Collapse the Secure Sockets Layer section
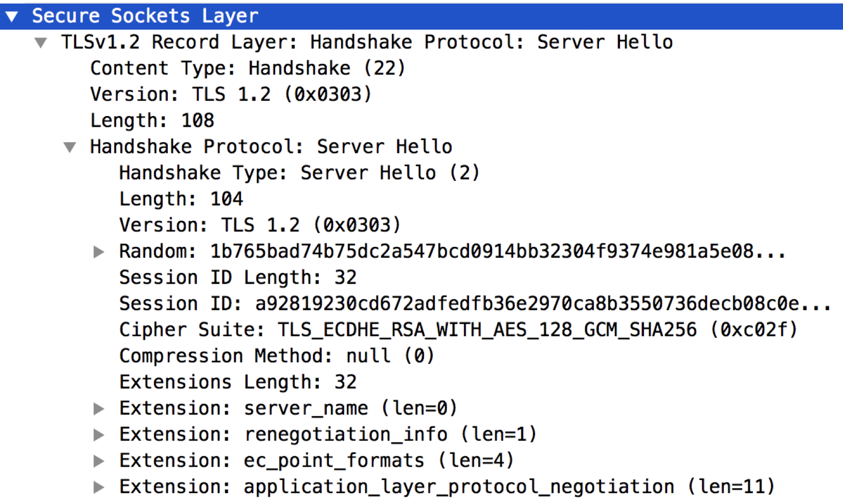 pos(12,16)
